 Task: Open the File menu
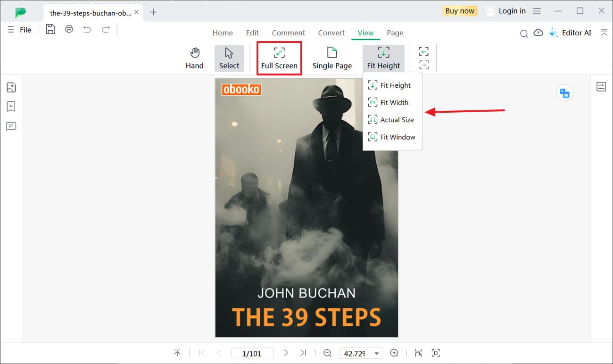click(19, 30)
